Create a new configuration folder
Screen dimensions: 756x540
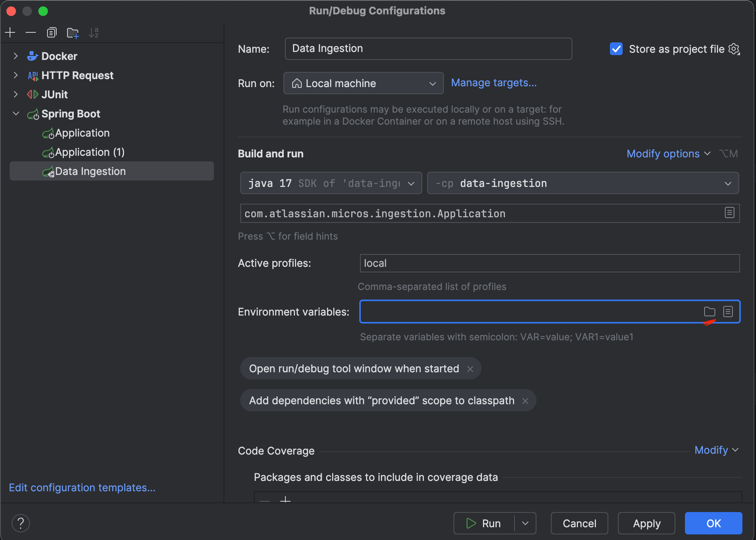tap(73, 32)
